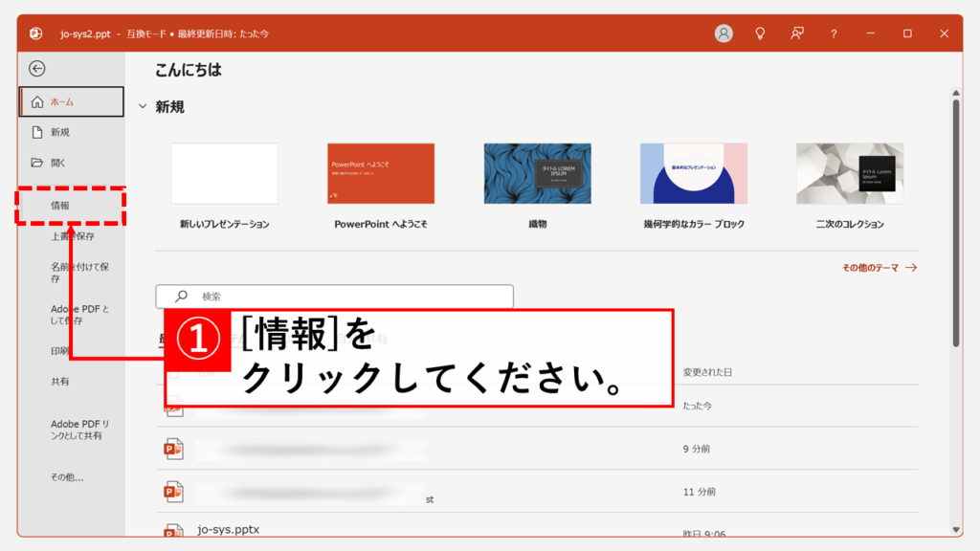Viewport: 980px width, 551px height.
Task: Select ホーム in the sidebar
Action: pyautogui.click(x=71, y=101)
